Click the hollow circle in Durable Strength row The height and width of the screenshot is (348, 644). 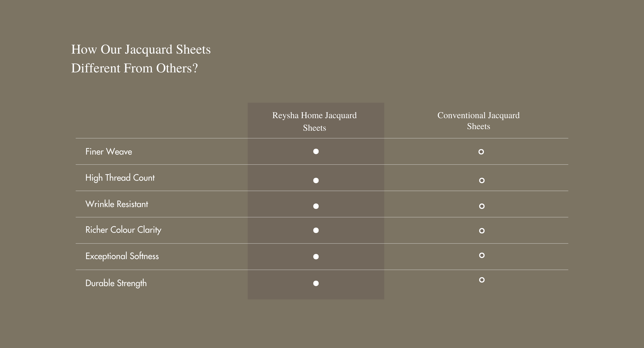pyautogui.click(x=482, y=280)
